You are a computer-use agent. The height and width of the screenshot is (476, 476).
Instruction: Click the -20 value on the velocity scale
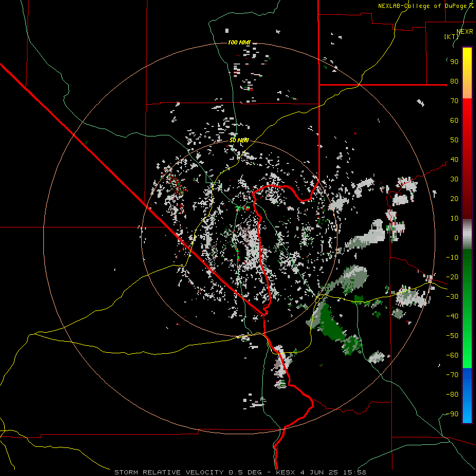point(452,277)
